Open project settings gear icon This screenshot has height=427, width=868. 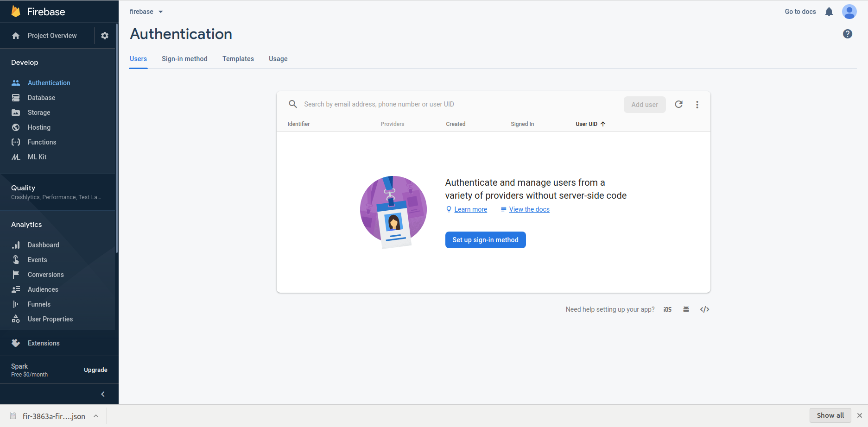105,36
